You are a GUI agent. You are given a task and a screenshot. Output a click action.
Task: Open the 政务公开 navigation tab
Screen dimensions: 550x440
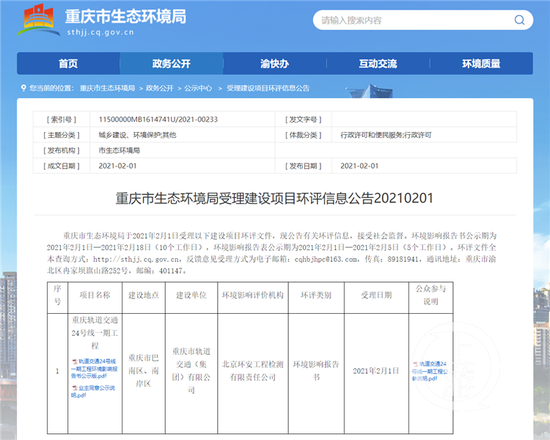coord(172,64)
